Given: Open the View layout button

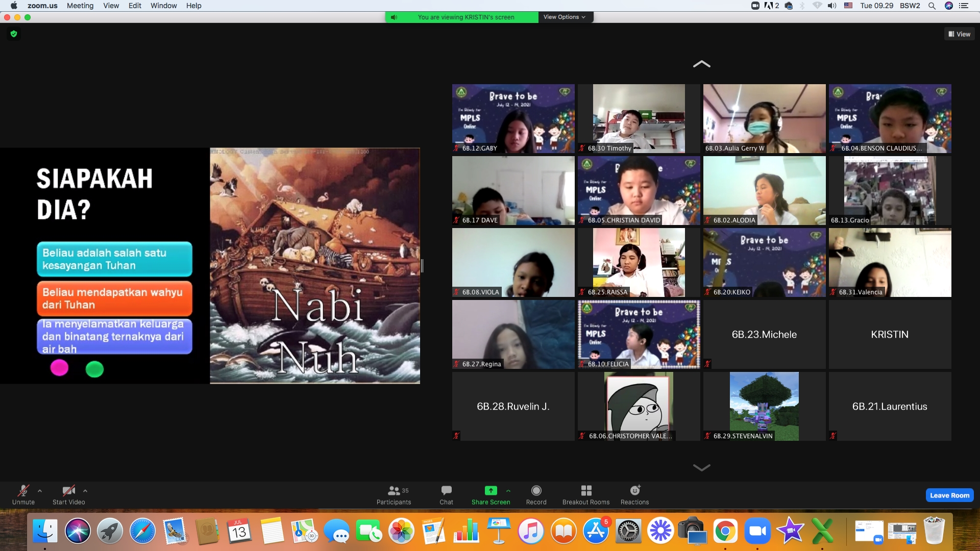Looking at the screenshot, I should (959, 34).
